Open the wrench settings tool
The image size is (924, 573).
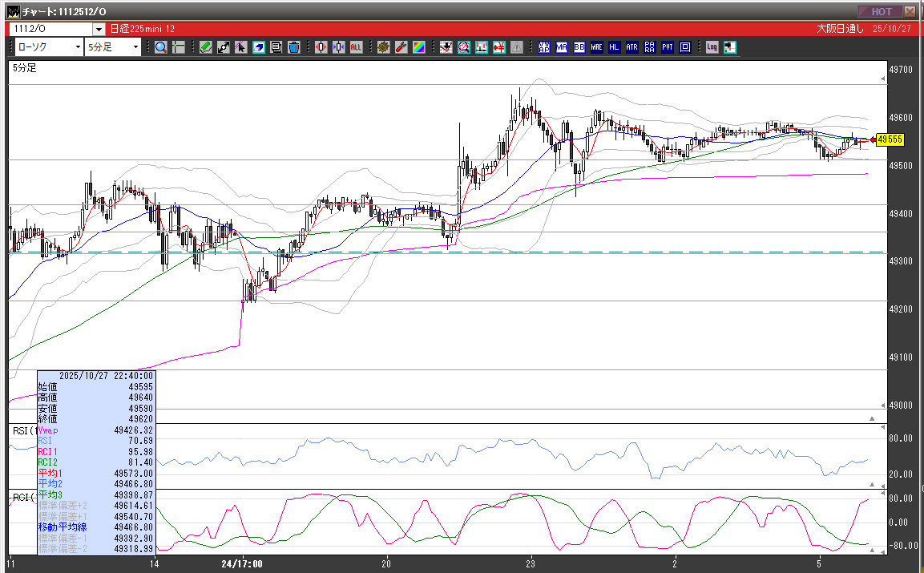[x=401, y=47]
